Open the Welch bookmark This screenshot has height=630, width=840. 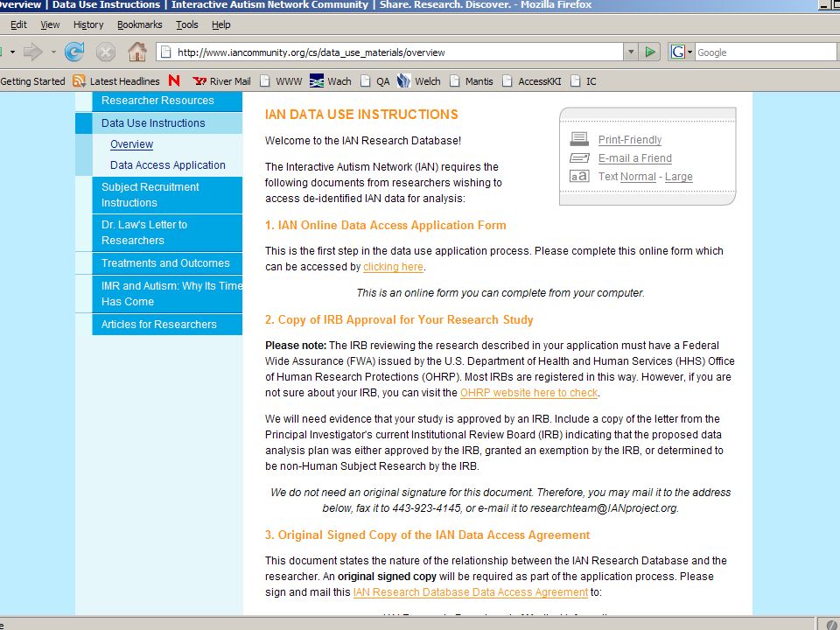(x=418, y=81)
